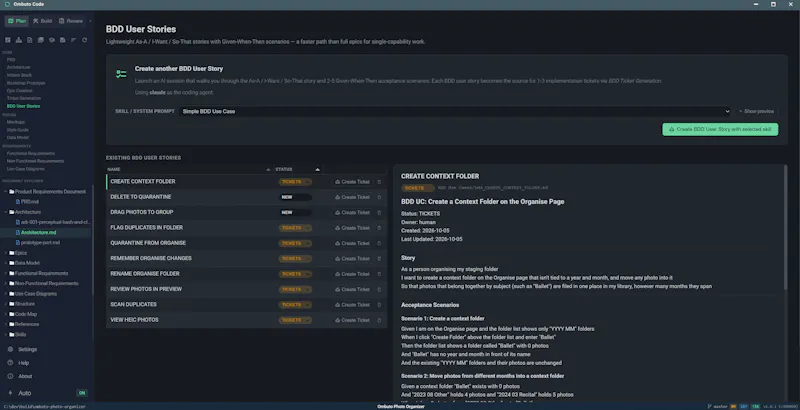The width and height of the screenshot is (800, 410).
Task: Click trash icon in REVIEW PHOTOS IN PREVIEW row
Action: click(x=379, y=289)
